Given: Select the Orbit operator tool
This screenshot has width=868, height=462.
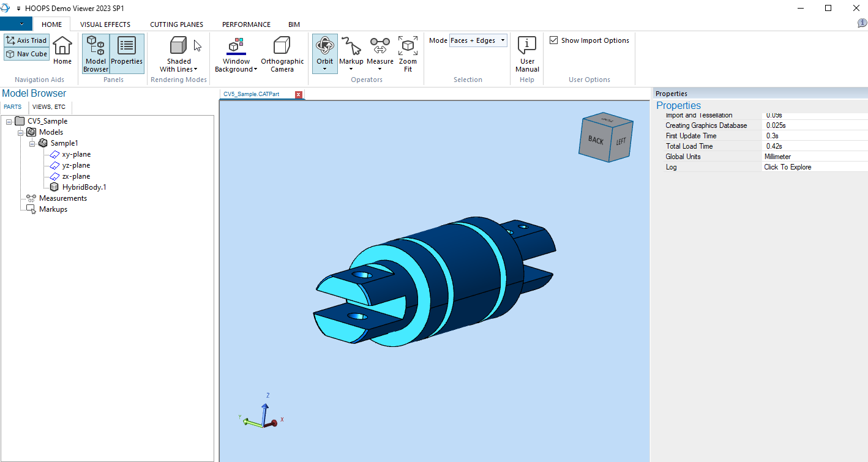Looking at the screenshot, I should click(325, 50).
